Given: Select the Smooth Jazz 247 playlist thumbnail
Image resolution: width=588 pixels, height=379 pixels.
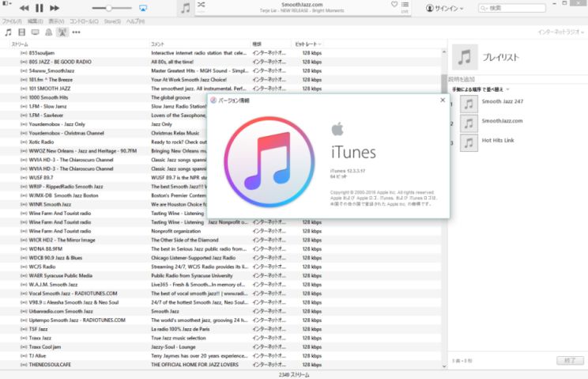Looking at the screenshot, I should (x=469, y=104).
